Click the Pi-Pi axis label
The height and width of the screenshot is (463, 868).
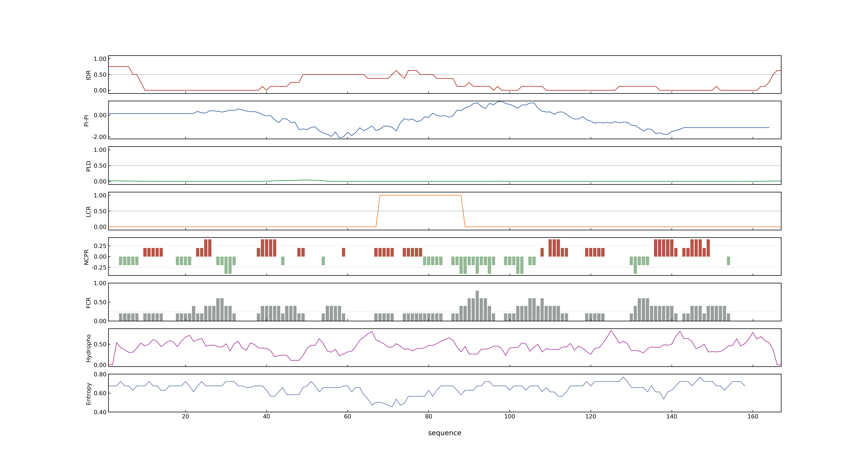[86, 120]
